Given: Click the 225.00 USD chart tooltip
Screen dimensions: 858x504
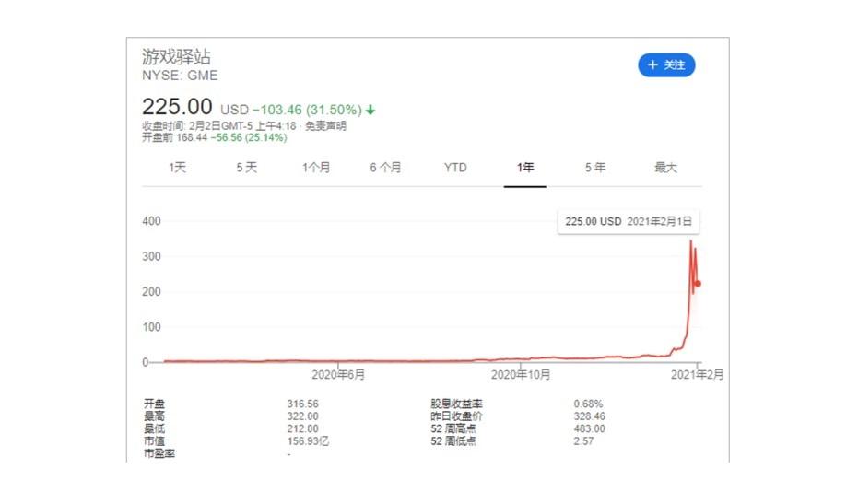Looking at the screenshot, I should 629,222.
